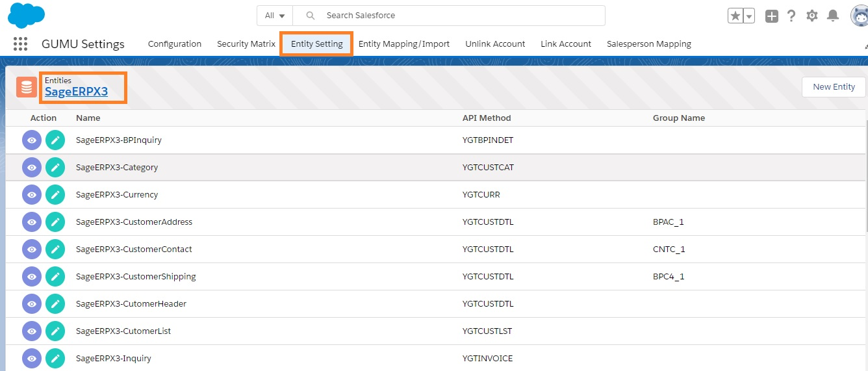Screen dimensions: 868x371
Task: Select the SageERPX3-BPInquiry name cell
Action: [119, 140]
